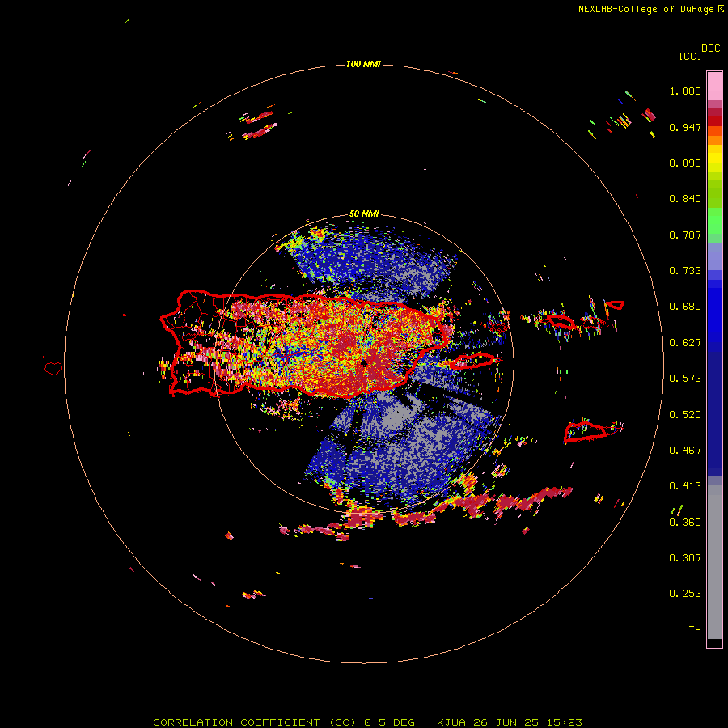The image size is (728, 728).
Task: Click the 0.840 value on the color scale
Action: coord(685,199)
